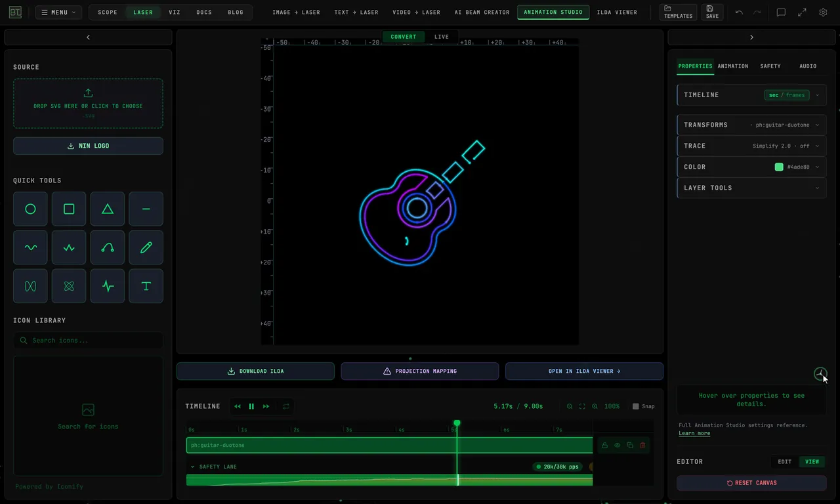Screen dimensions: 840x504
Task: Select the triangle shape quick tool
Action: click(108, 209)
